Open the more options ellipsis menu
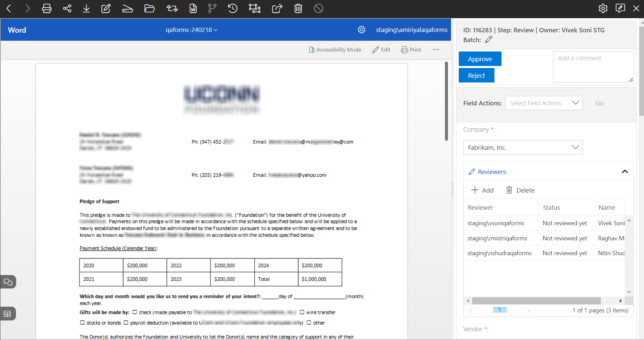The height and width of the screenshot is (340, 644). 436,49
